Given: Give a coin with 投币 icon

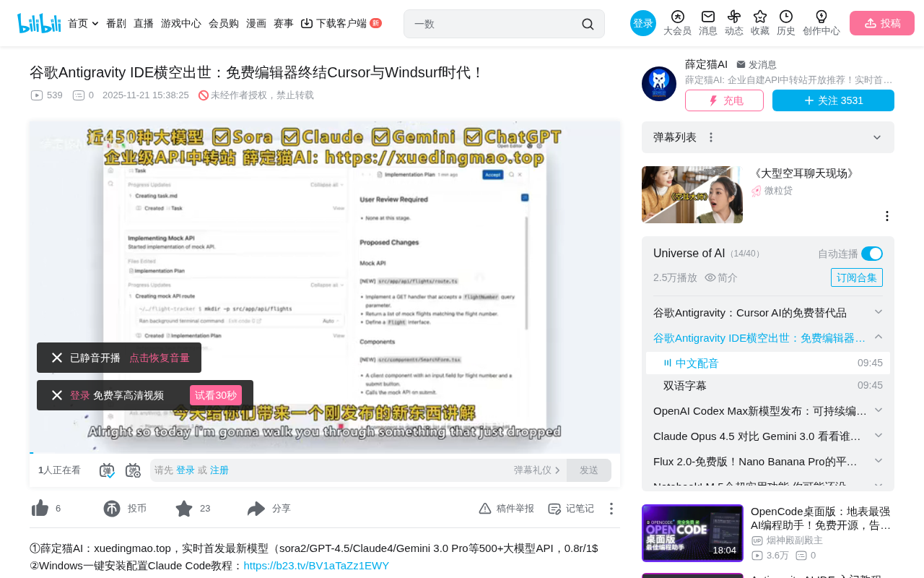Looking at the screenshot, I should coord(112,509).
